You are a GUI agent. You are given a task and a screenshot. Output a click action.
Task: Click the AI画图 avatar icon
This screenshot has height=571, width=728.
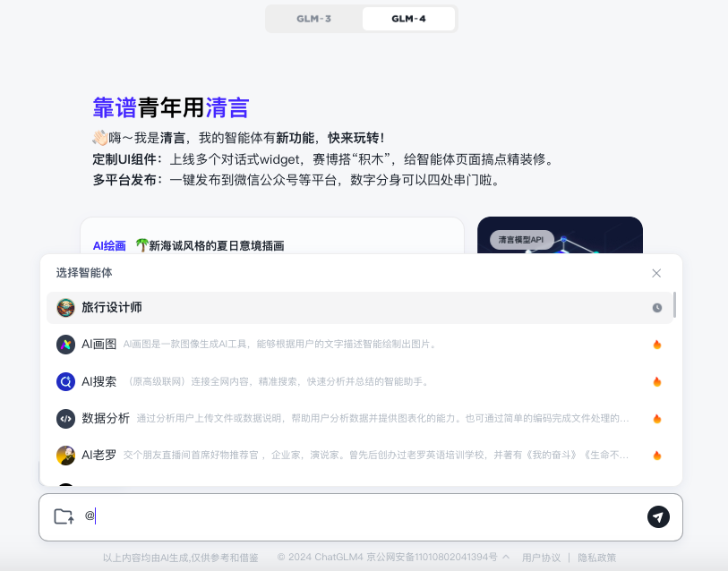point(66,345)
